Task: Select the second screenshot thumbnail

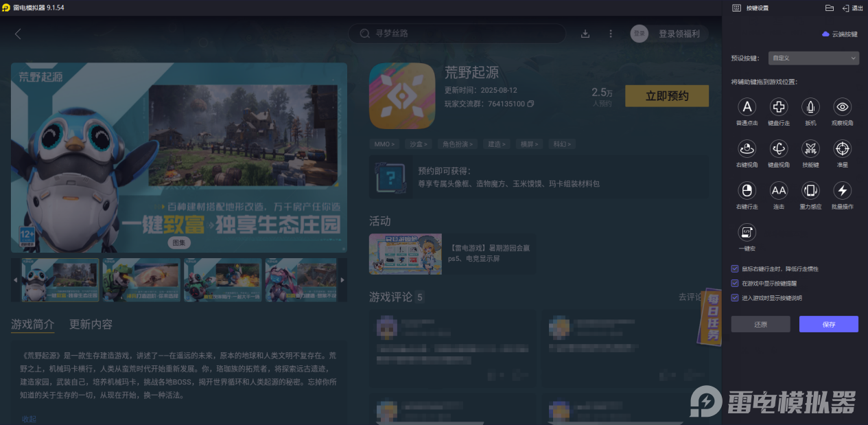Action: pos(141,279)
